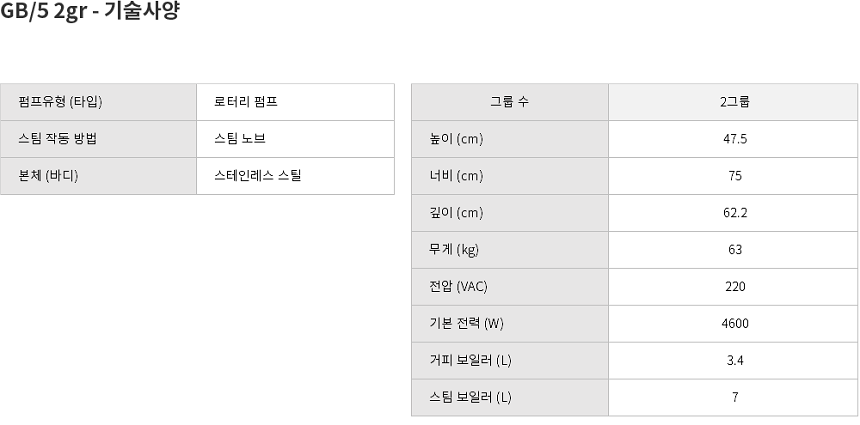Image resolution: width=860 pixels, height=425 pixels.
Task: Click the 높이 (cm) row label
Action: point(455,139)
